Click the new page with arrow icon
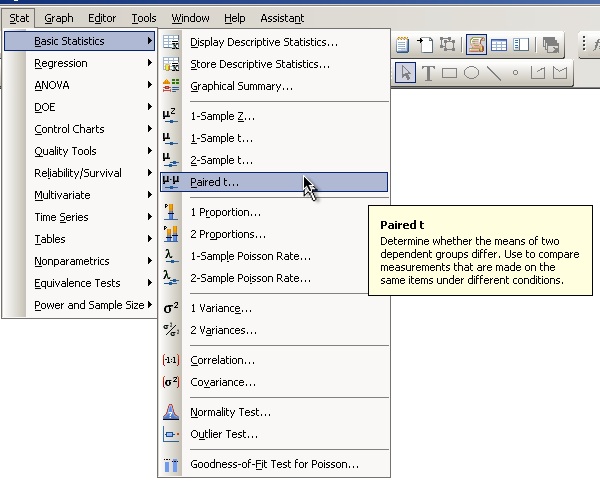 coord(425,44)
